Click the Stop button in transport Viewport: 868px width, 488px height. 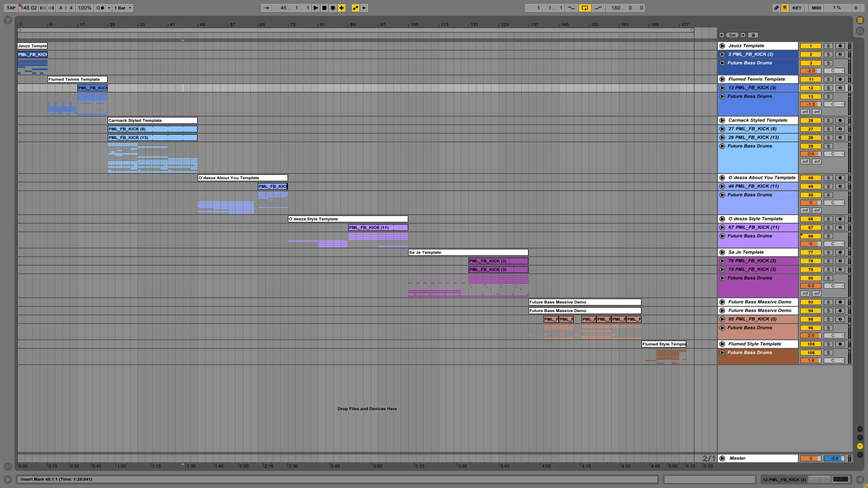click(x=324, y=8)
